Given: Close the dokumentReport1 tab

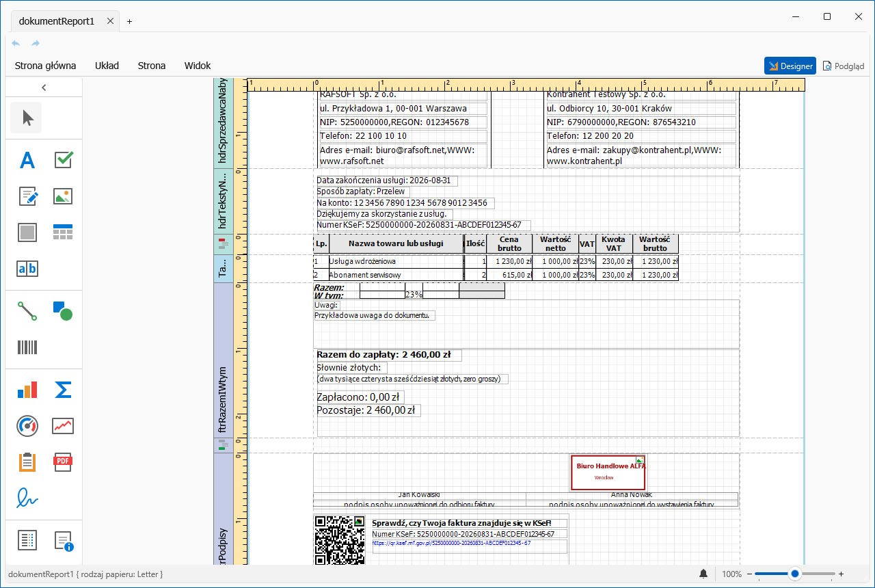Looking at the screenshot, I should click(110, 21).
